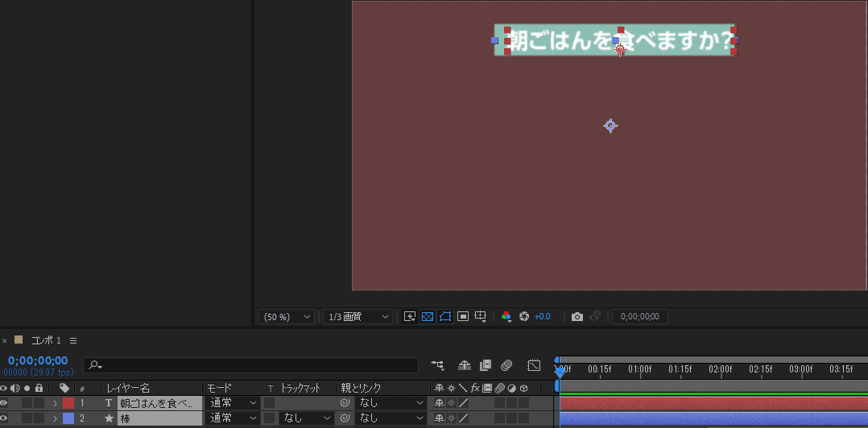Image resolution: width=868 pixels, height=428 pixels.
Task: Open the コンポ 1 panel menu icon
Action: (x=73, y=340)
